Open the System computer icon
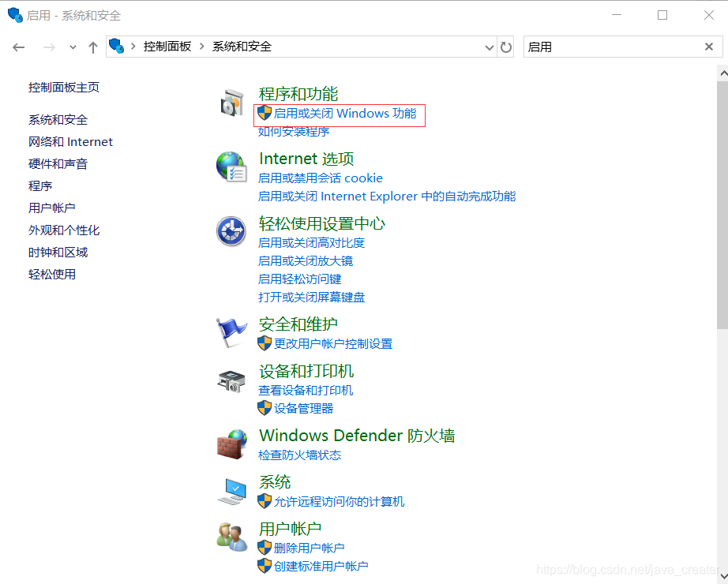This screenshot has height=584, width=728. pyautogui.click(x=231, y=492)
